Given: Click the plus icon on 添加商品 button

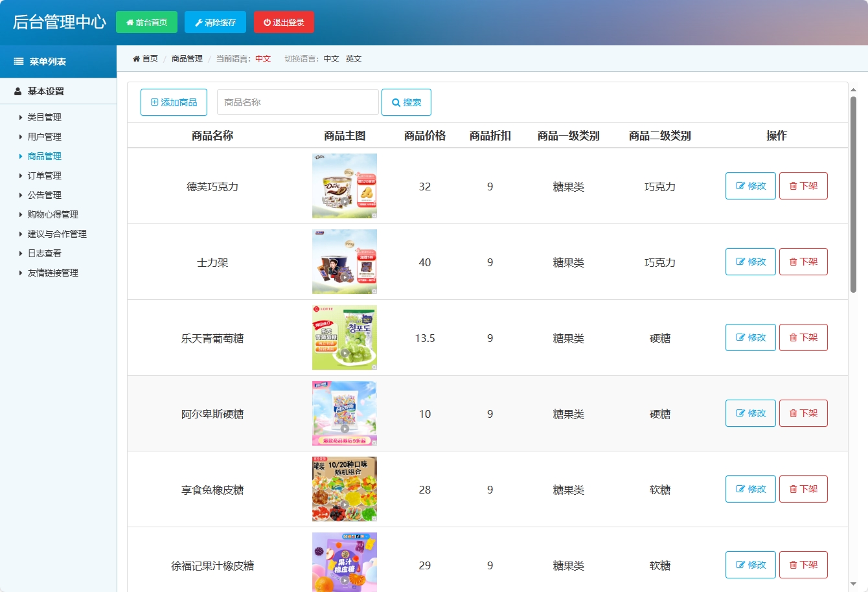Looking at the screenshot, I should (154, 102).
